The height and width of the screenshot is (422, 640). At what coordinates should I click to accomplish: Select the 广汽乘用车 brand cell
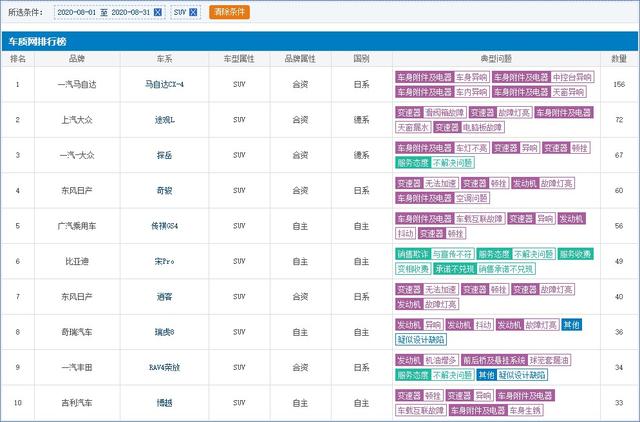77,226
